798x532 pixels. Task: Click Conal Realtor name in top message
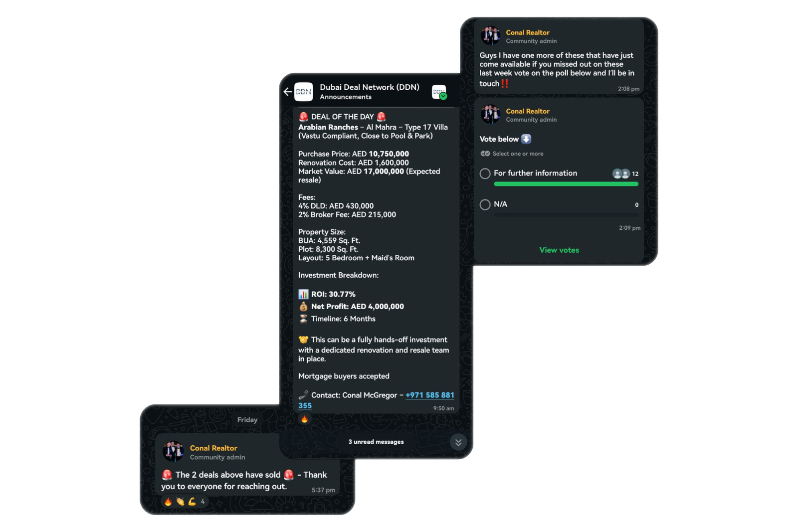[x=528, y=32]
